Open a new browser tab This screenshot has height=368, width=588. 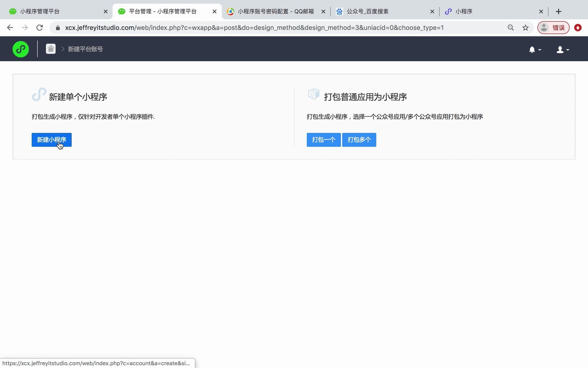click(x=558, y=12)
